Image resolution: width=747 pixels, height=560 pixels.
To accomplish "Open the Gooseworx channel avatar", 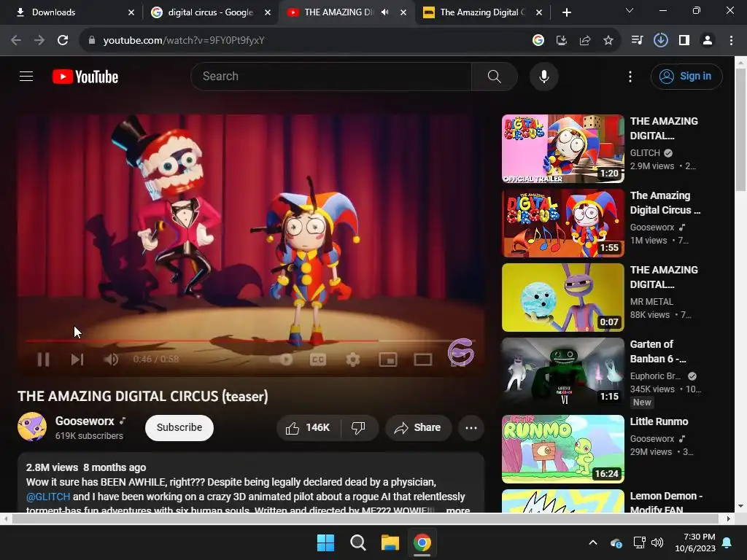I will (x=32, y=427).
